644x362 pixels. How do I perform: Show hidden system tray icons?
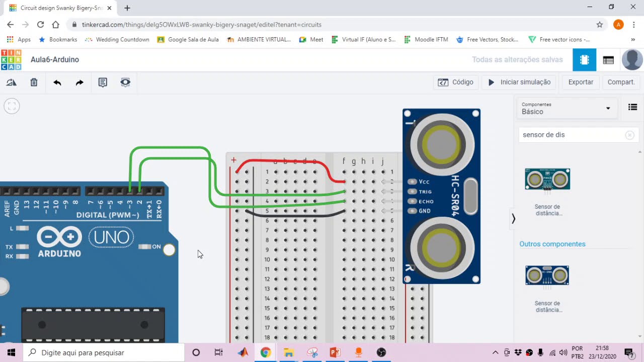(x=495, y=352)
